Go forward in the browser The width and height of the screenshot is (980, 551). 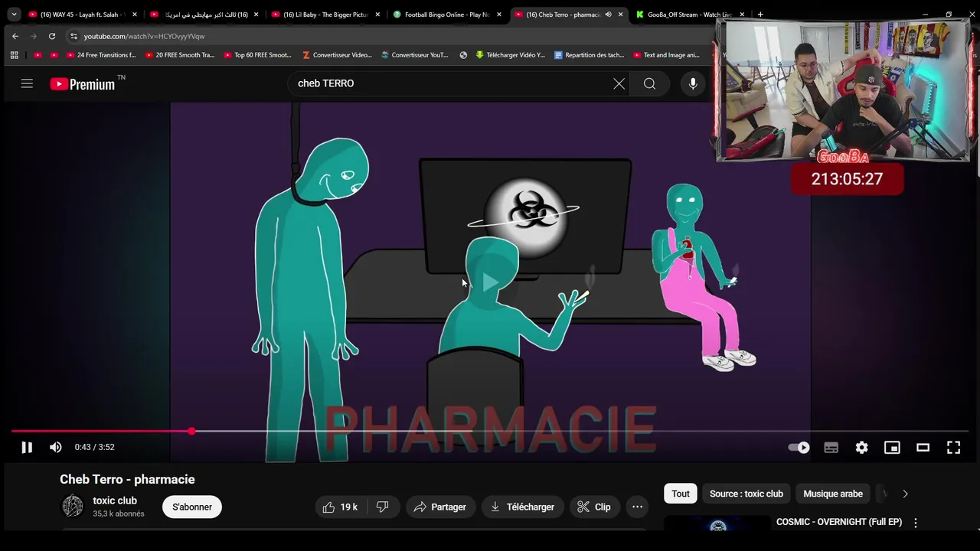tap(33, 36)
